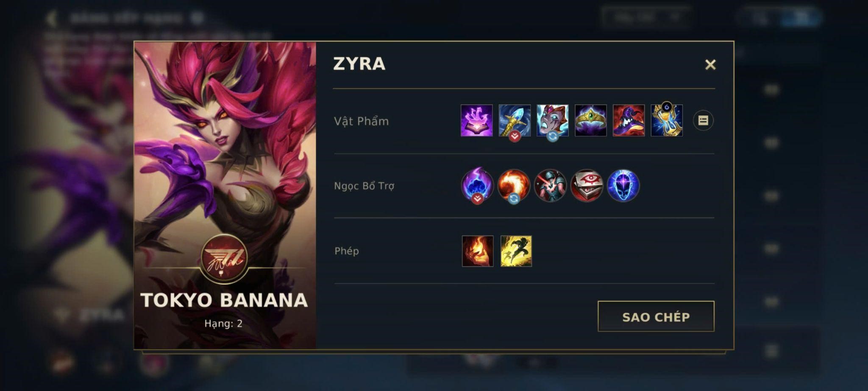Select the Rabadon's hat item icon
This screenshot has width=868, height=391.
point(629,120)
